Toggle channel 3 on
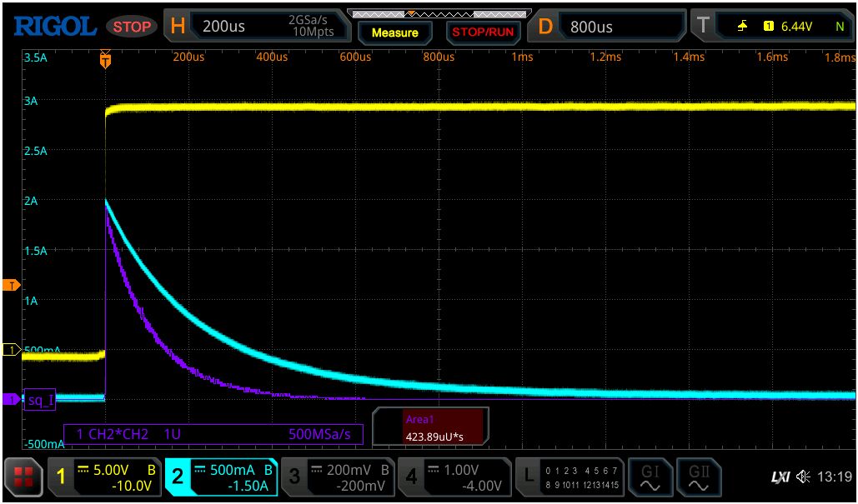This screenshot has width=858, height=504. (338, 477)
